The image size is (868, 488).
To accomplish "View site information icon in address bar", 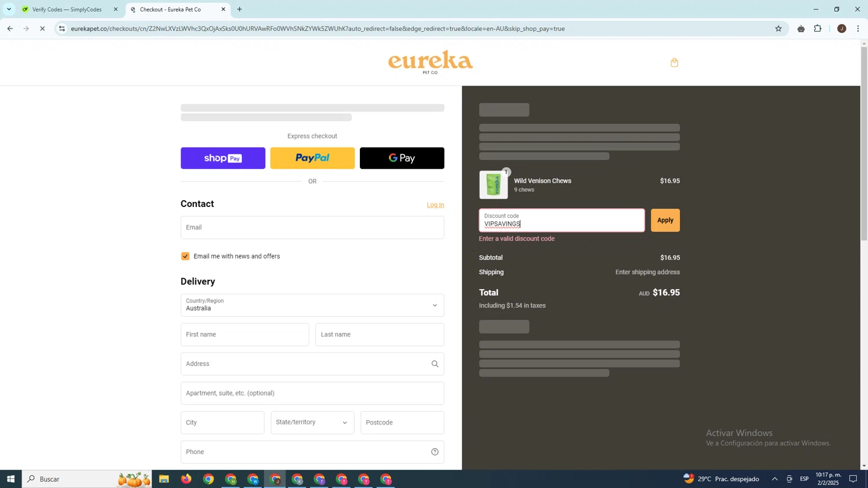I will pyautogui.click(x=62, y=28).
